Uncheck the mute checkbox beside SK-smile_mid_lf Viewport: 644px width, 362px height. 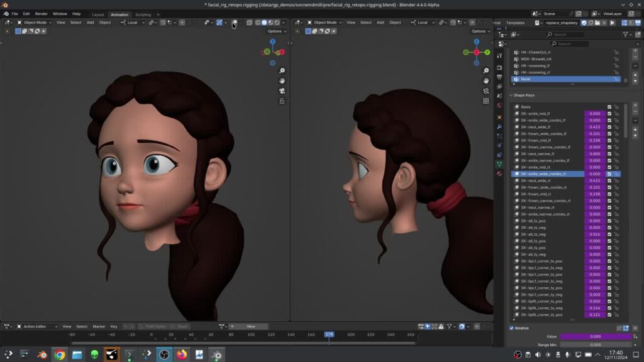[609, 114]
